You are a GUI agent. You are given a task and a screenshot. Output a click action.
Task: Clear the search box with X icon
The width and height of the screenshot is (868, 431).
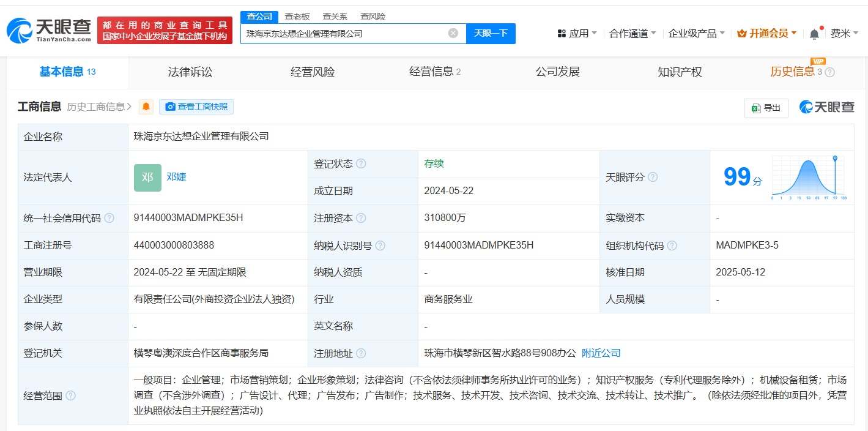pos(453,33)
